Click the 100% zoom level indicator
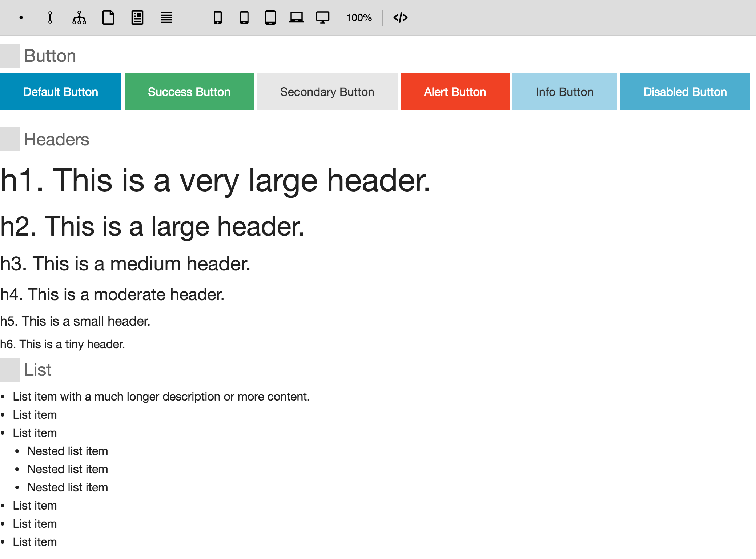The height and width of the screenshot is (559, 756). tap(359, 17)
